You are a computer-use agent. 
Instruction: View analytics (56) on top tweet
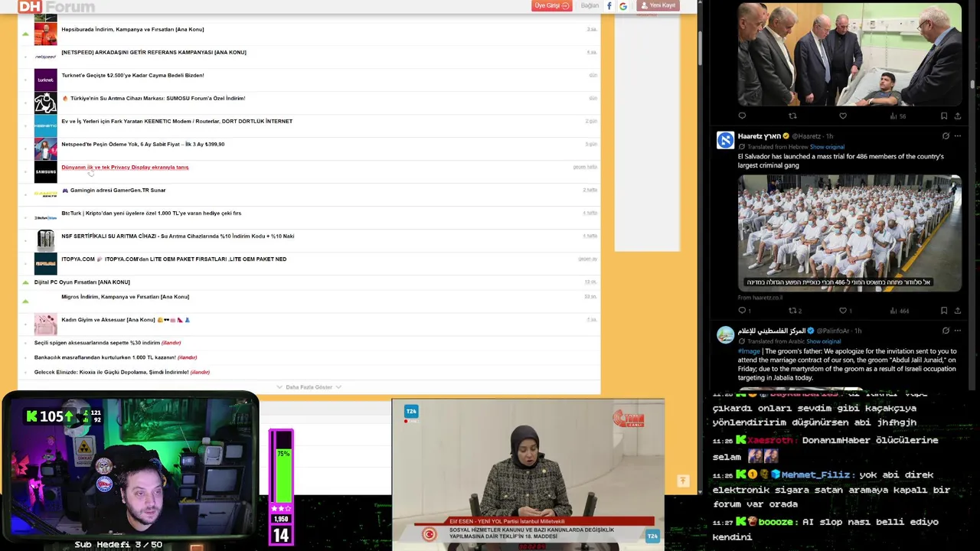tap(898, 116)
